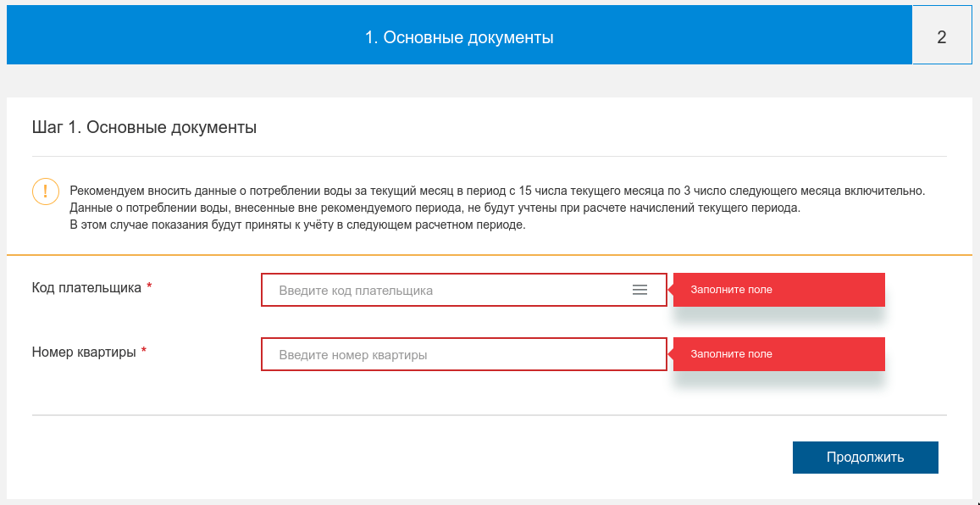
Task: Click the notice line starting "Рекомендуем вносить данные"
Action: coord(497,191)
